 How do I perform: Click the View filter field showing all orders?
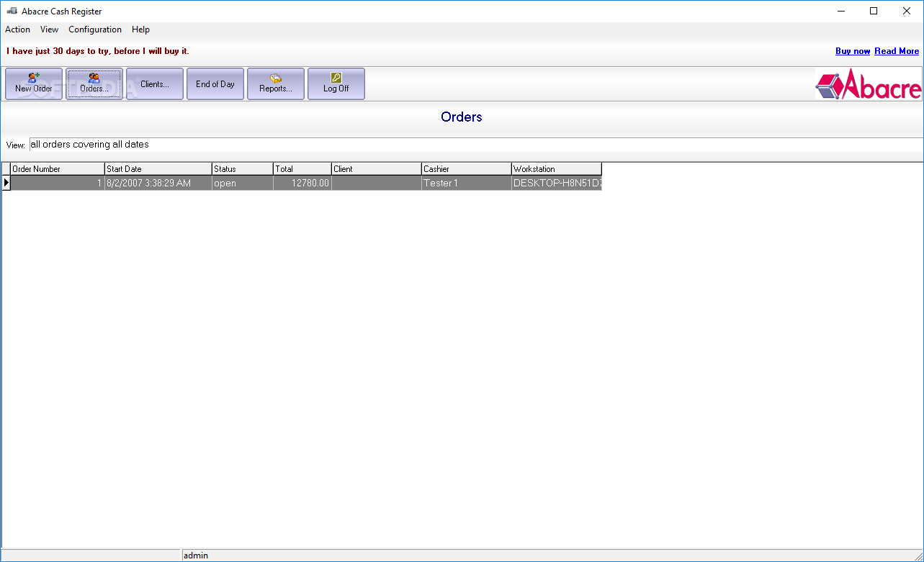click(475, 145)
